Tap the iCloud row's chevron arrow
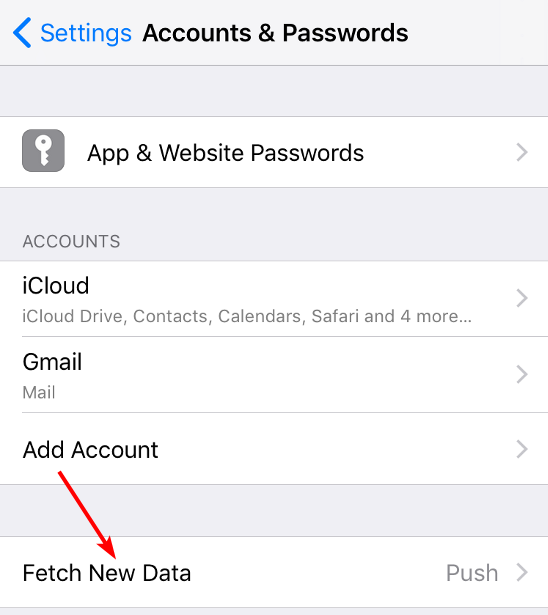The width and height of the screenshot is (548, 615). [522, 298]
